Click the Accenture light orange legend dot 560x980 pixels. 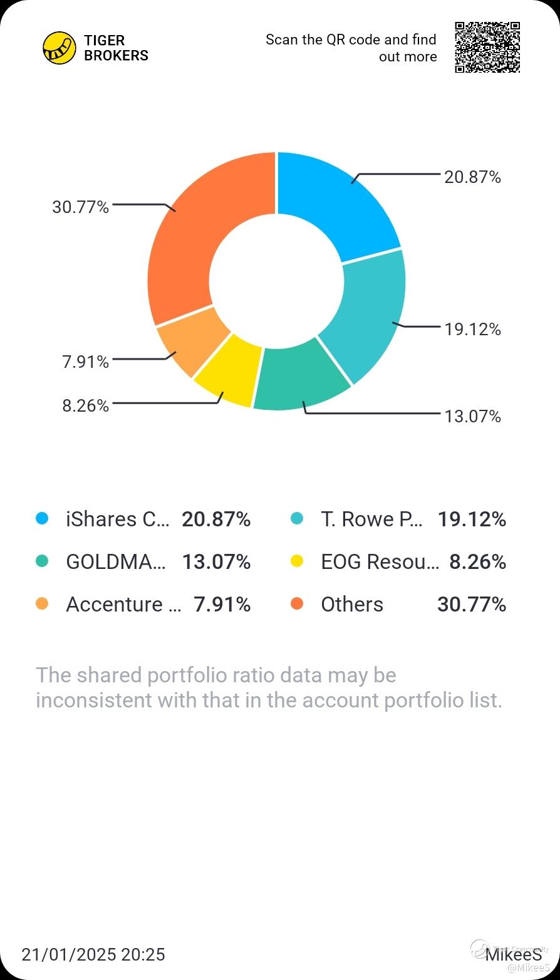click(x=42, y=604)
